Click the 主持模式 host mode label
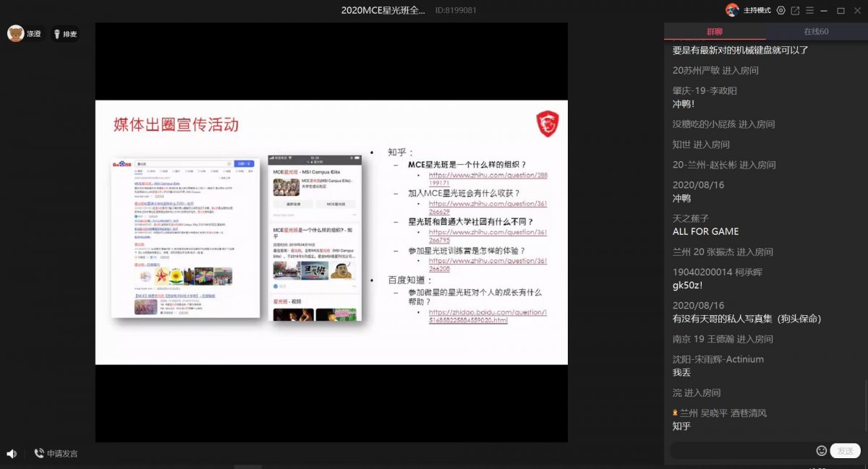868x469 pixels. pos(757,10)
